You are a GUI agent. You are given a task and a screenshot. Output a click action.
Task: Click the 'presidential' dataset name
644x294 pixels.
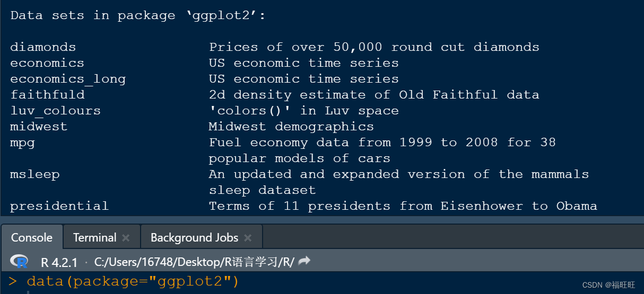tap(59, 206)
